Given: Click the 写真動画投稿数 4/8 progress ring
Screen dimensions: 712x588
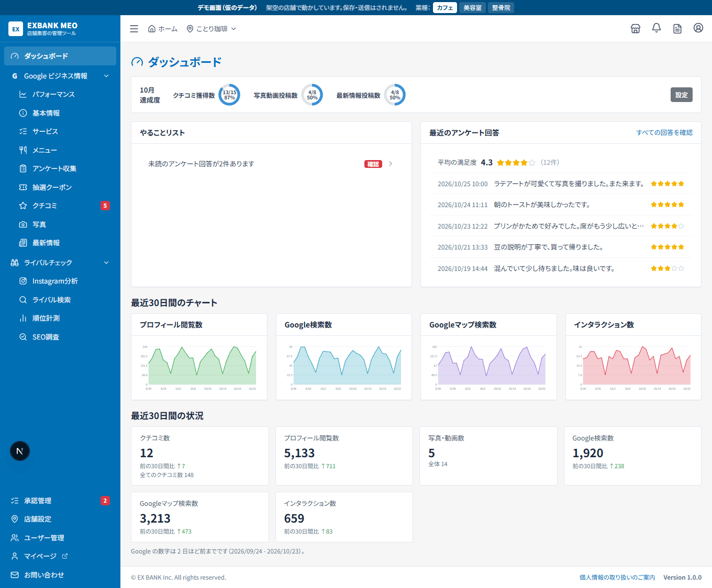Looking at the screenshot, I should (x=312, y=95).
